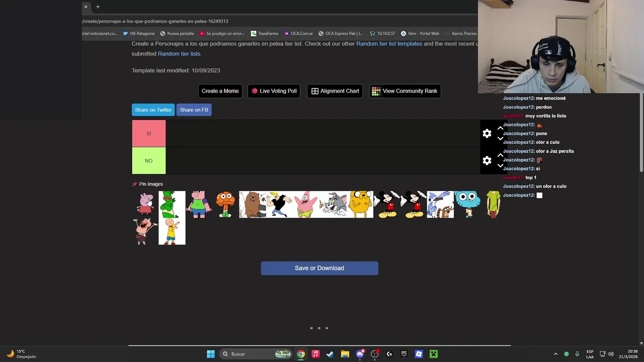
Task: Open Minecraft from the taskbar
Action: (434, 354)
